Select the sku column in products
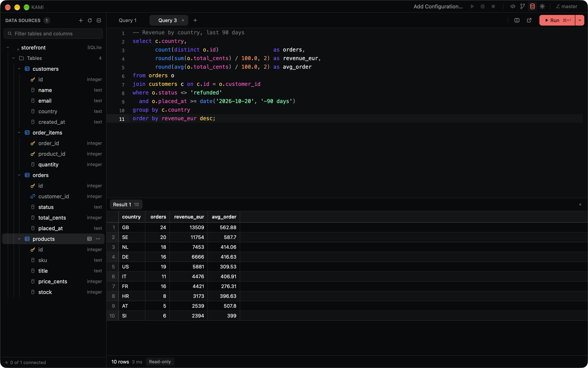The image size is (588, 368). (x=53, y=260)
